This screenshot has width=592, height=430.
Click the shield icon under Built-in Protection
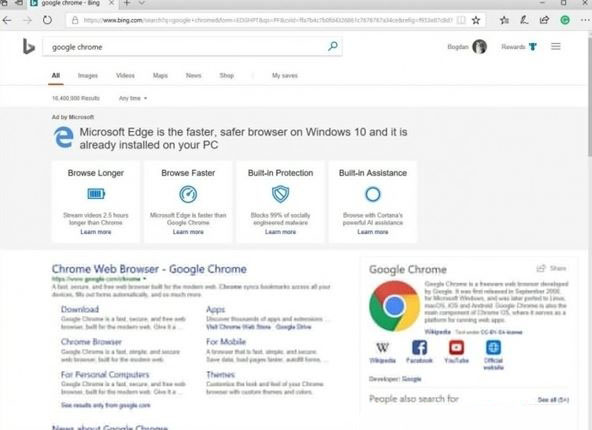point(281,194)
